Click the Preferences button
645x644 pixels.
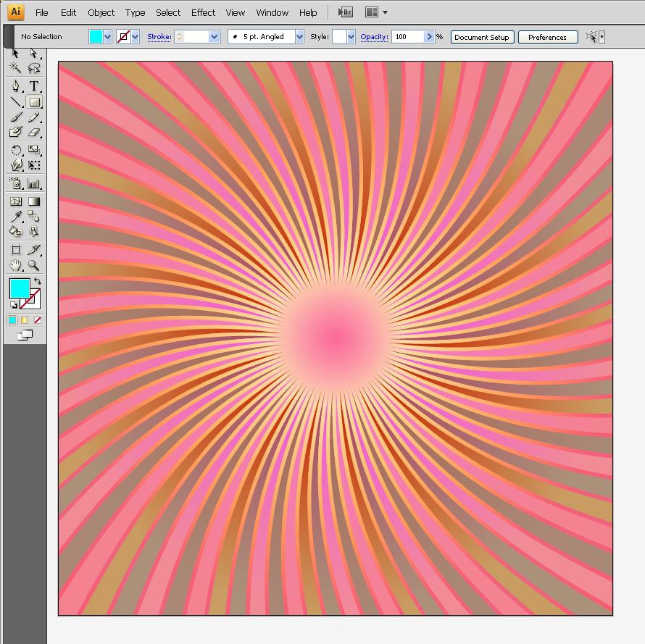pos(547,37)
